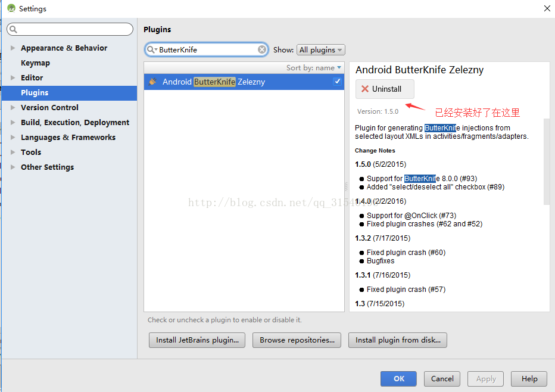Open Editor settings page
555x392 pixels.
(32, 77)
